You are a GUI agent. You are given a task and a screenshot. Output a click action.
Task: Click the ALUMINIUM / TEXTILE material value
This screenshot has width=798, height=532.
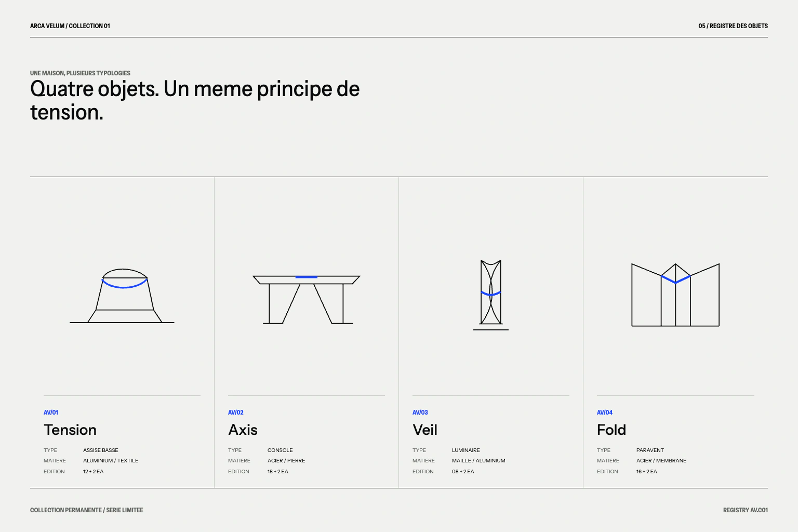(111, 461)
